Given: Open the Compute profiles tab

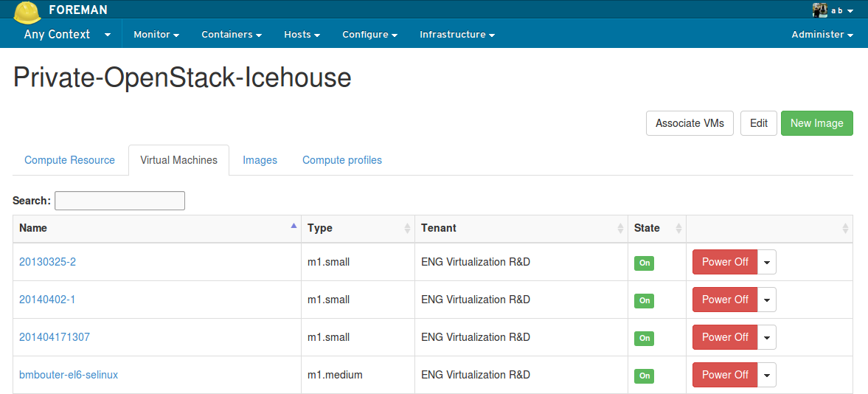Looking at the screenshot, I should point(342,160).
